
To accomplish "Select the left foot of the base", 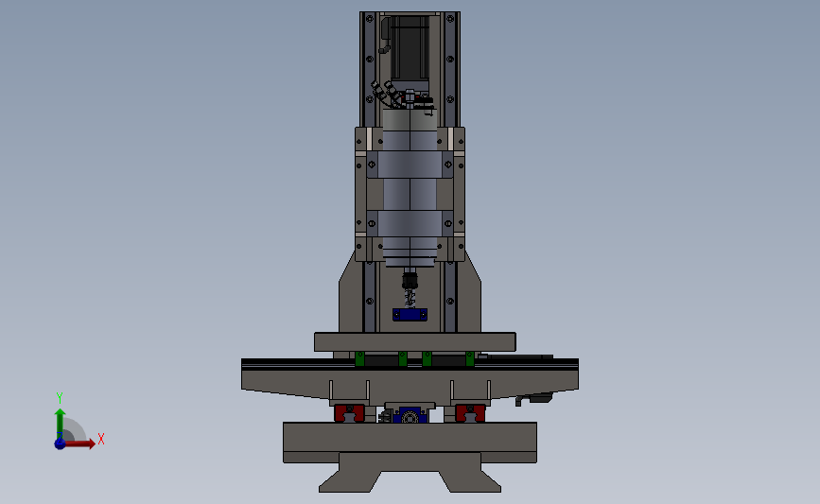I will click(x=349, y=480).
